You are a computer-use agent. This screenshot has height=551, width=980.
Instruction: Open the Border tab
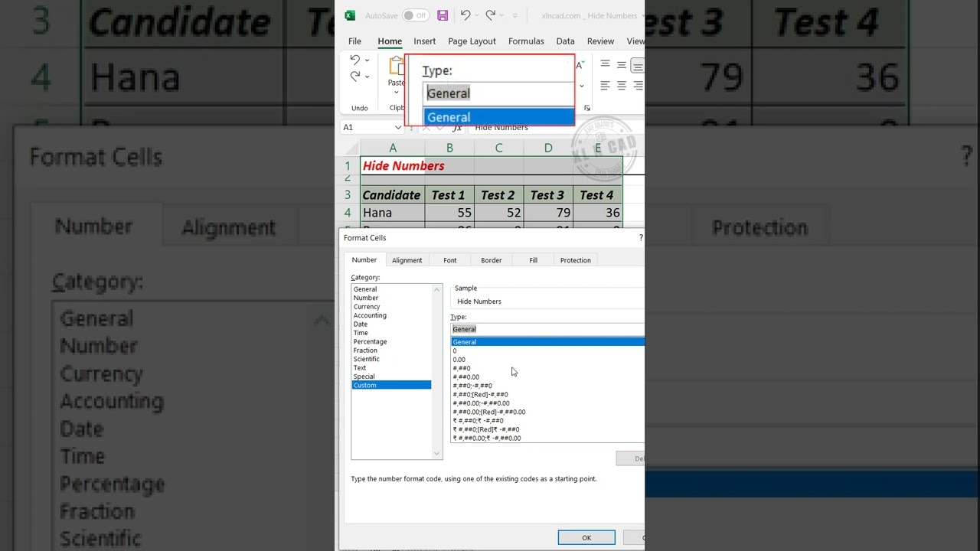pos(492,260)
